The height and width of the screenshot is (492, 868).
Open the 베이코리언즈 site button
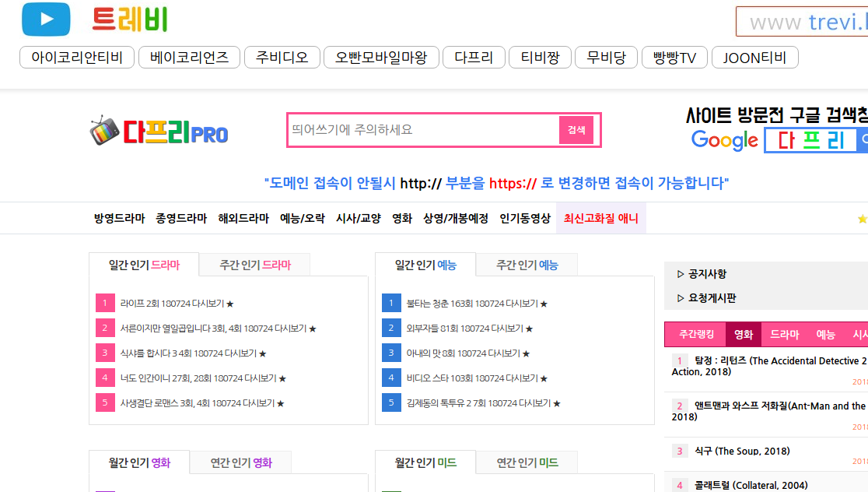click(189, 57)
